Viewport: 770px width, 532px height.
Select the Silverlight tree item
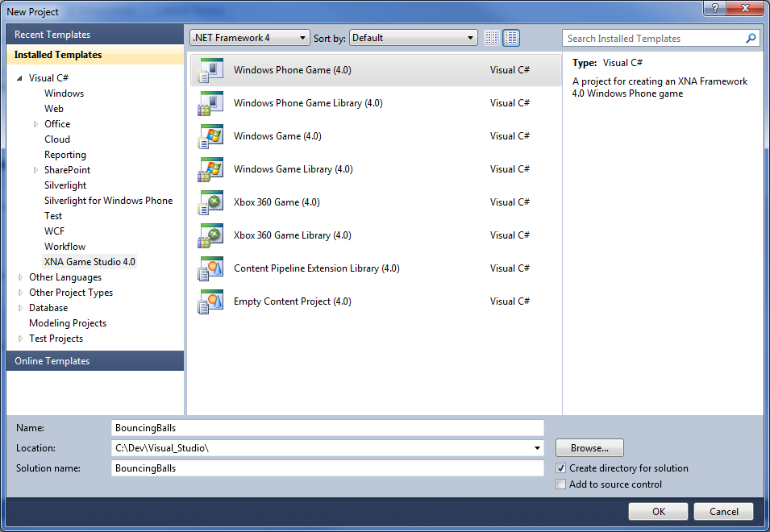(x=65, y=185)
